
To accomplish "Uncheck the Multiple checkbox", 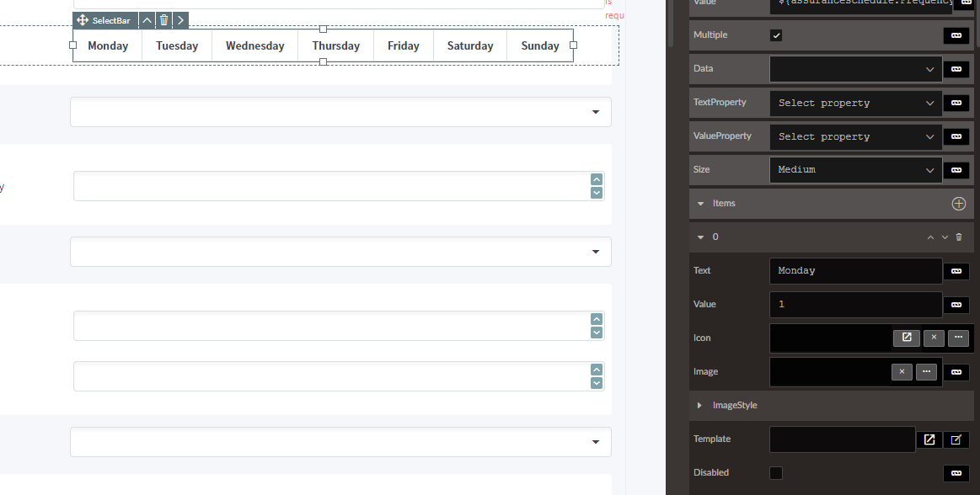I will [775, 35].
